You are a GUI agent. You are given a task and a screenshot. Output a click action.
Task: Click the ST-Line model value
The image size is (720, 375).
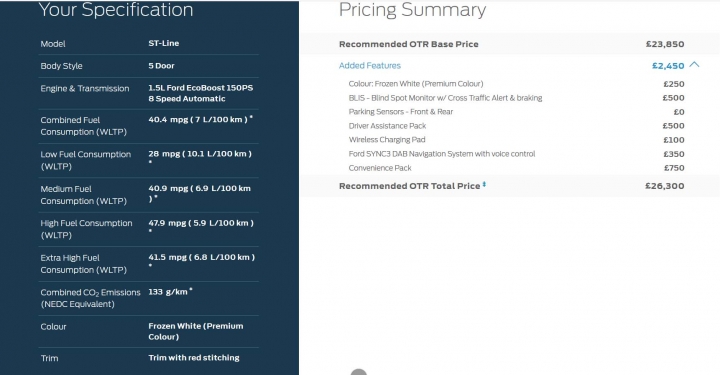coord(163,43)
